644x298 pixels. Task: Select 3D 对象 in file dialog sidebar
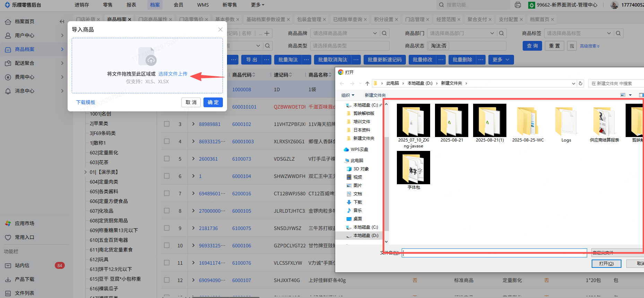(x=357, y=169)
